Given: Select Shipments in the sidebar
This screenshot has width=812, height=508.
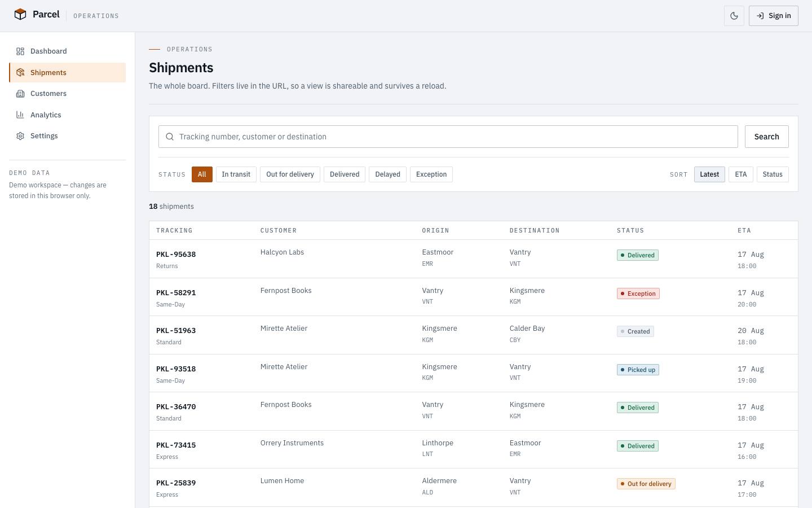Looking at the screenshot, I should 68,72.
